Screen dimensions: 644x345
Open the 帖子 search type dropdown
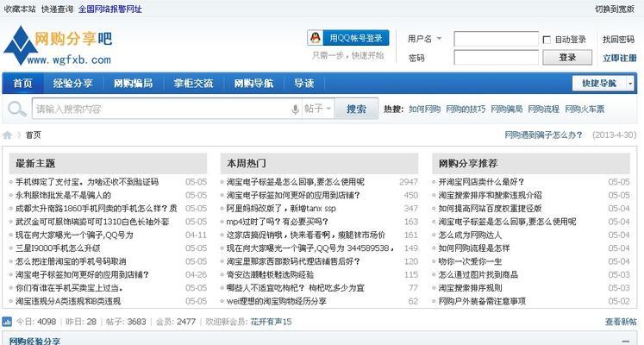tap(317, 109)
